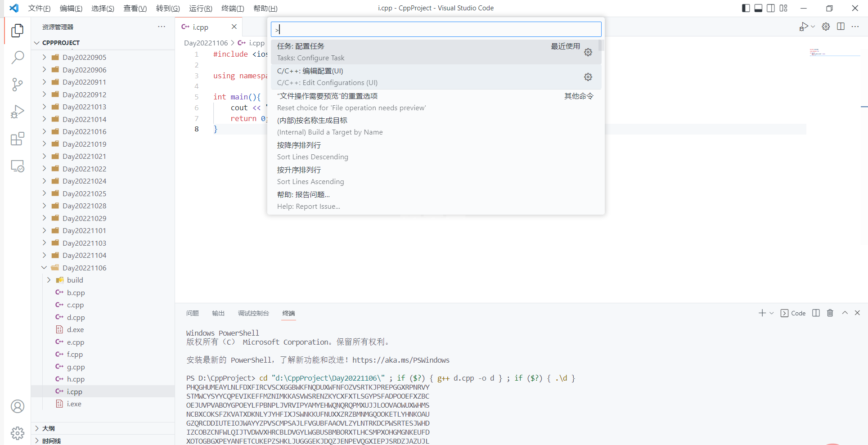Viewport: 868px width, 445px height.
Task: Choose the Sort Lines Ascending command
Action: point(436,176)
